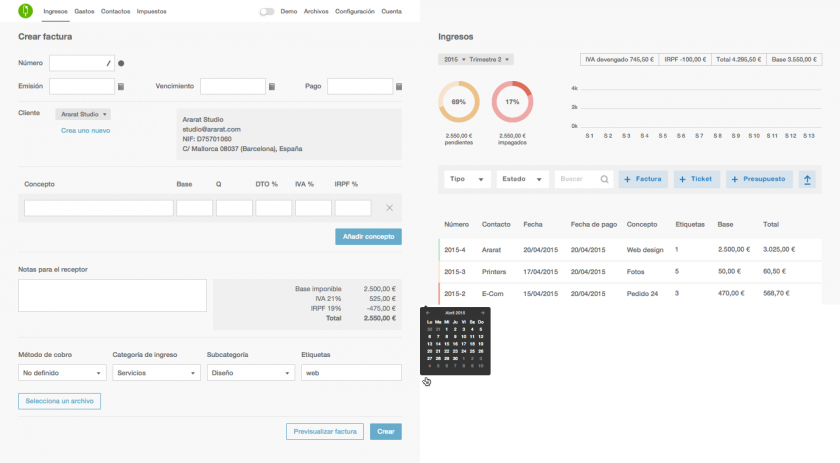Go to next month in calendar popup

tap(483, 313)
